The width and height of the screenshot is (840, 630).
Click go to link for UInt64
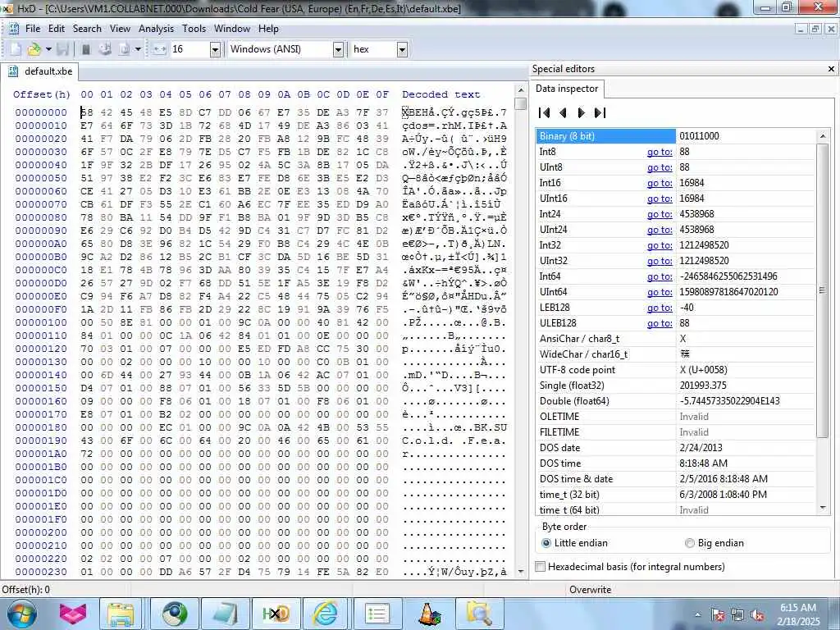(660, 292)
